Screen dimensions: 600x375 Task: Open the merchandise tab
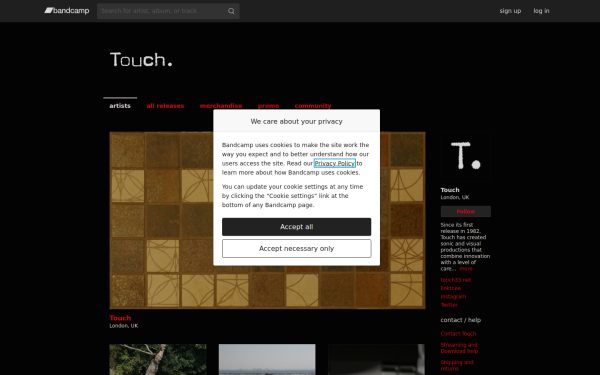point(221,106)
